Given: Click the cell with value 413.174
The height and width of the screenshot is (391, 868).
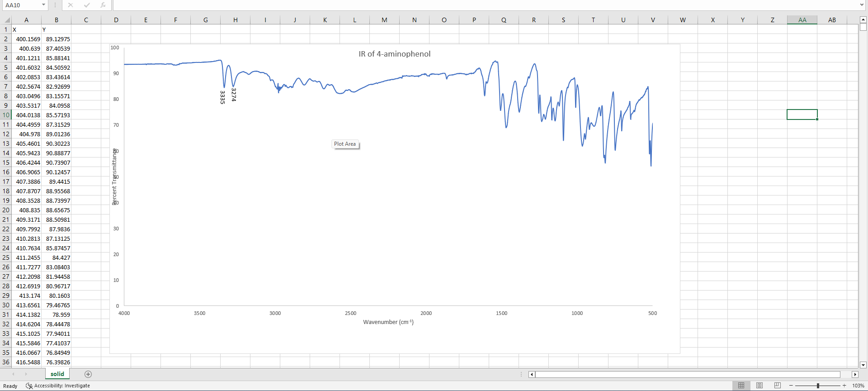Looking at the screenshot, I should [x=26, y=296].
